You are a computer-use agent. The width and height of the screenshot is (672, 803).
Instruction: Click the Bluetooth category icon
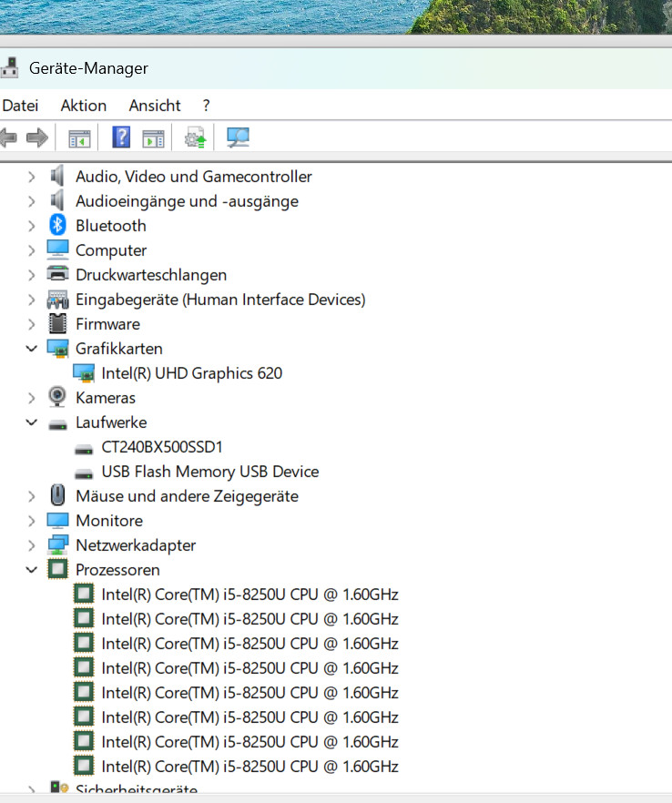[x=57, y=226]
